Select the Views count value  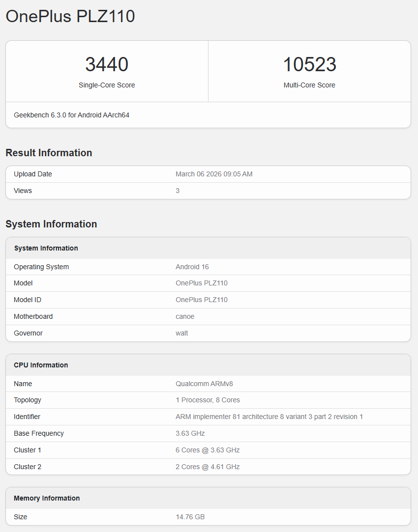[178, 191]
